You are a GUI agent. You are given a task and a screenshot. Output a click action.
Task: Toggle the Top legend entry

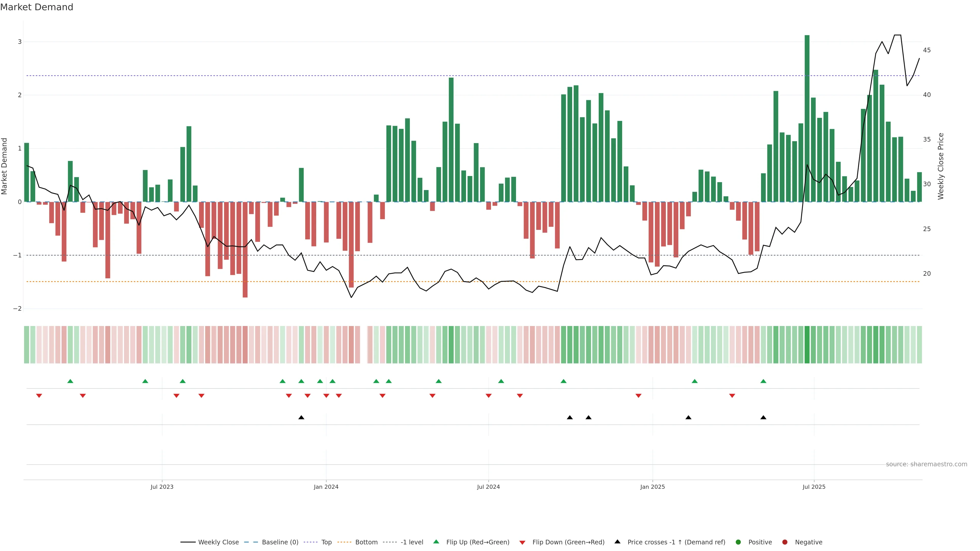pos(326,542)
